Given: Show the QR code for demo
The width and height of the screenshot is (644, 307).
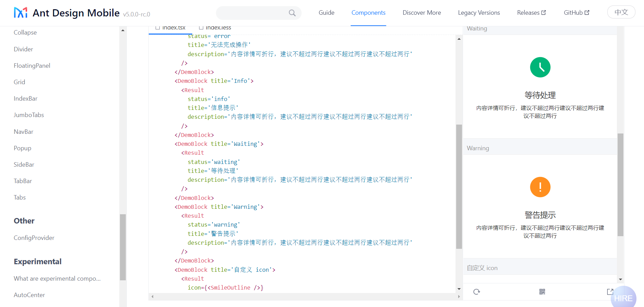Looking at the screenshot, I should 542,292.
